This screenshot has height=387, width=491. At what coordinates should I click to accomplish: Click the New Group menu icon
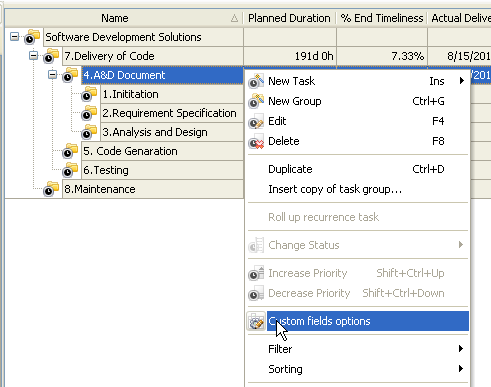256,101
